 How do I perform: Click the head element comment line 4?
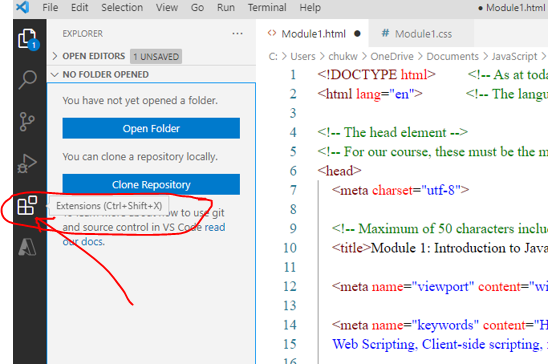coord(392,132)
